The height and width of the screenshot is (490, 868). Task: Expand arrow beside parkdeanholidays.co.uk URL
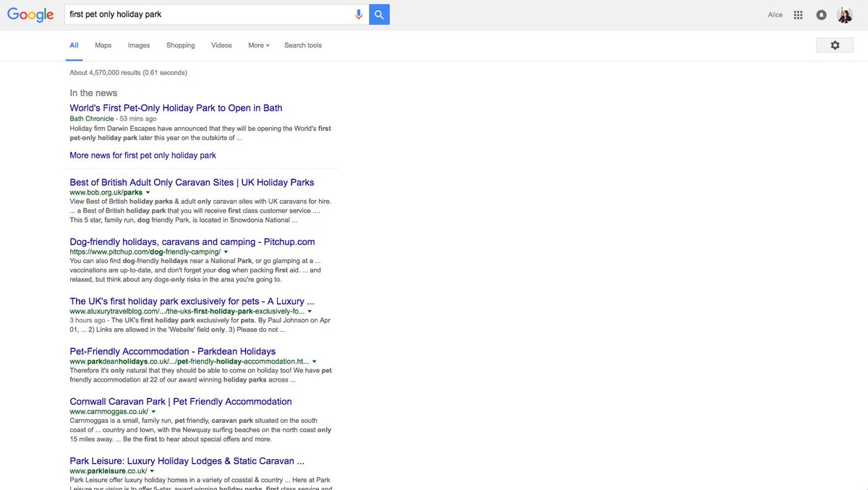pyautogui.click(x=314, y=361)
